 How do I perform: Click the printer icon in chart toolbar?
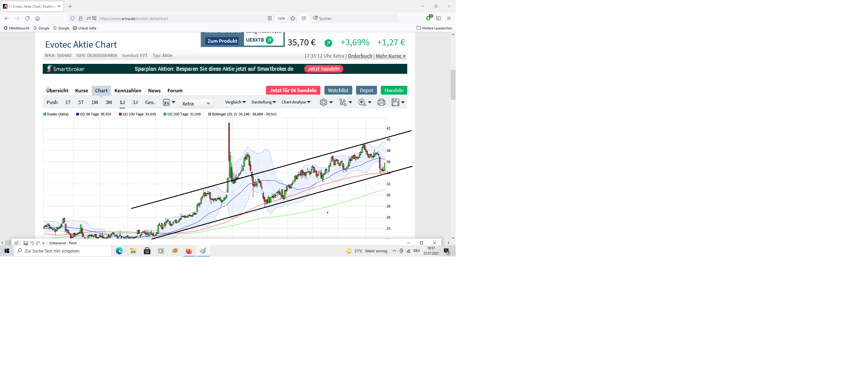(x=381, y=103)
